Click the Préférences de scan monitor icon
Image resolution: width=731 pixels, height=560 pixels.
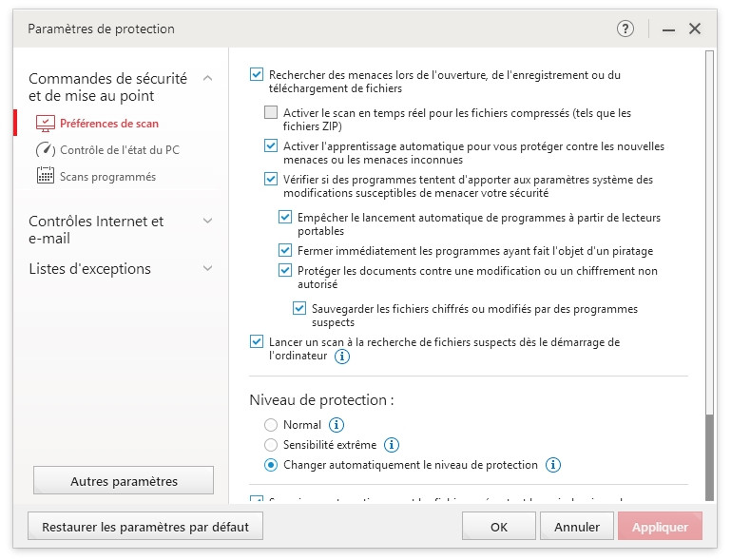click(x=46, y=124)
